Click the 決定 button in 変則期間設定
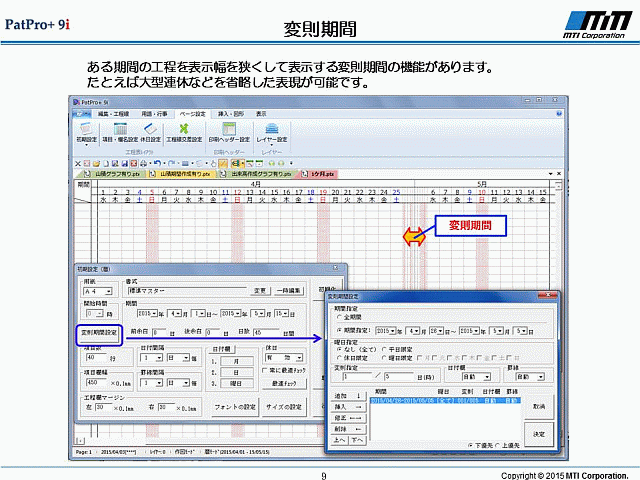The width and height of the screenshot is (640, 480). [539, 434]
